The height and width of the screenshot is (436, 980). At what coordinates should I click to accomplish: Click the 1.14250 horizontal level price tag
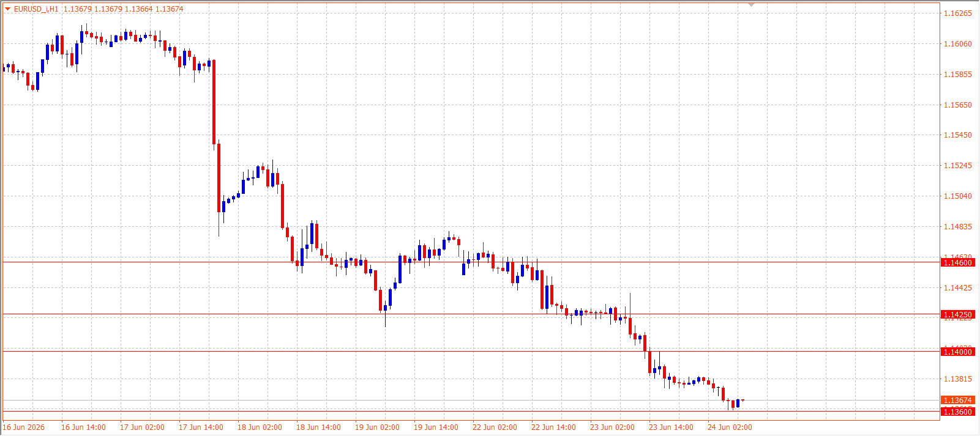pyautogui.click(x=957, y=315)
